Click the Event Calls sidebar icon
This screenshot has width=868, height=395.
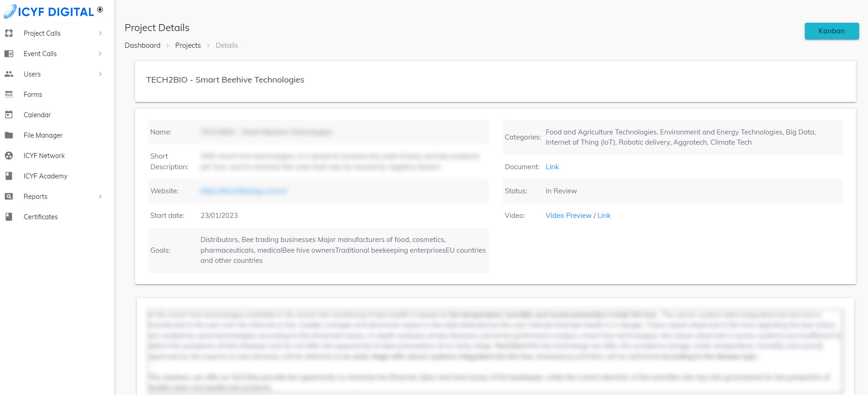9,54
